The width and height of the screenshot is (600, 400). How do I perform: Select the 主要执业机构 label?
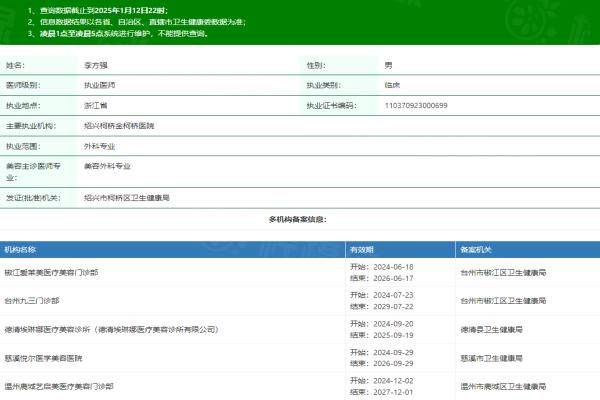pyautogui.click(x=31, y=126)
